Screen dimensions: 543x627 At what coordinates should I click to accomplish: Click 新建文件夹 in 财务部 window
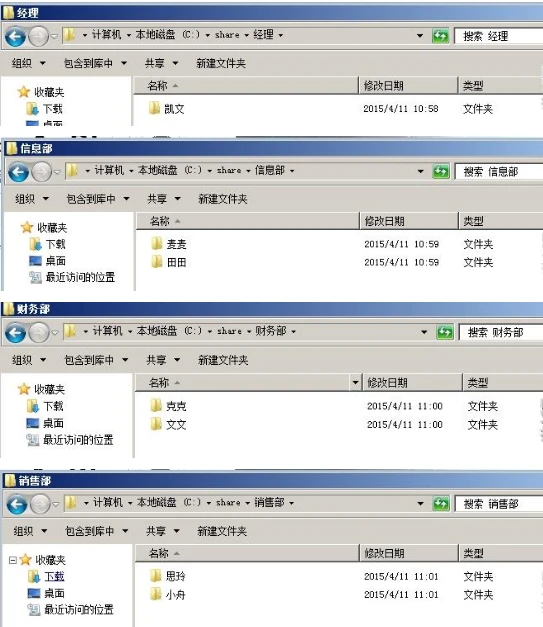(x=223, y=360)
